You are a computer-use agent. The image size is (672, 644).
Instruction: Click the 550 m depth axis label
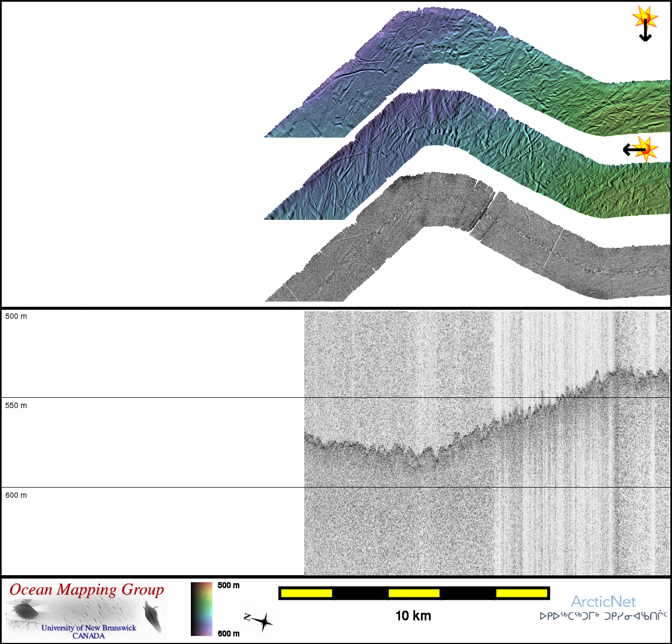(x=16, y=405)
